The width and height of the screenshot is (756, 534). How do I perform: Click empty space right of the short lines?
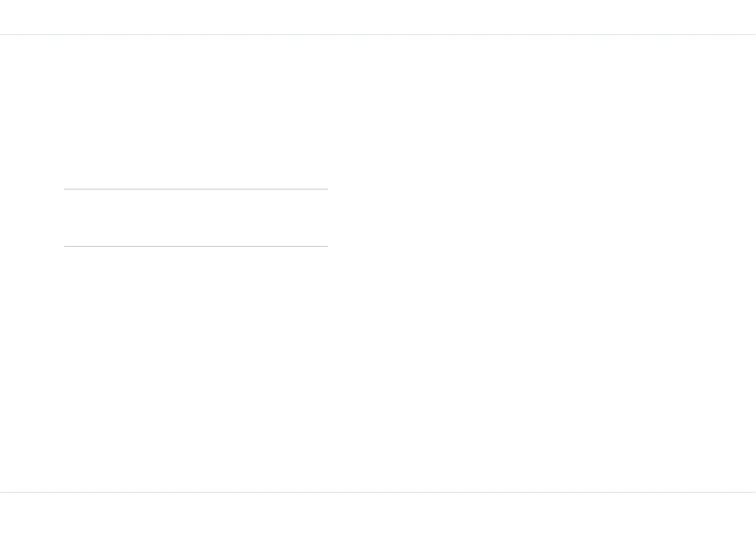coord(542,217)
